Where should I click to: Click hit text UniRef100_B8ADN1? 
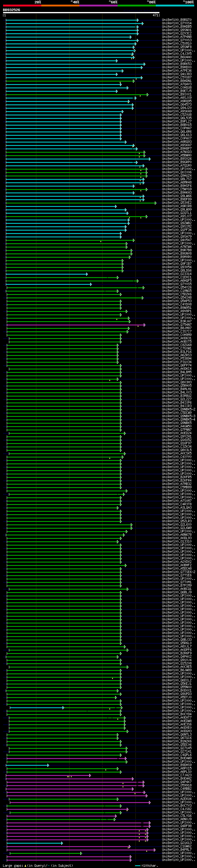pyautogui.click(x=177, y=81)
